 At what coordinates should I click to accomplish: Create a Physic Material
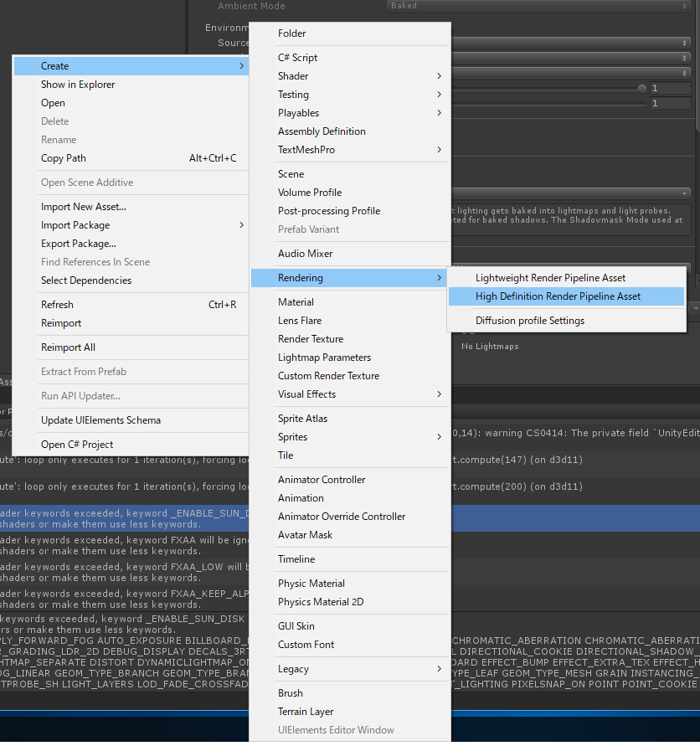[350, 584]
